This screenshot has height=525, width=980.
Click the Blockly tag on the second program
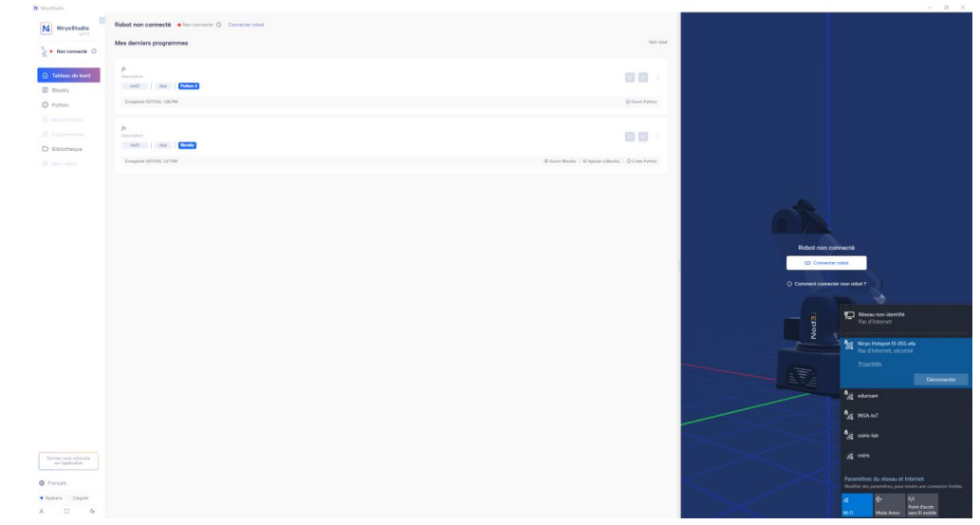point(188,145)
